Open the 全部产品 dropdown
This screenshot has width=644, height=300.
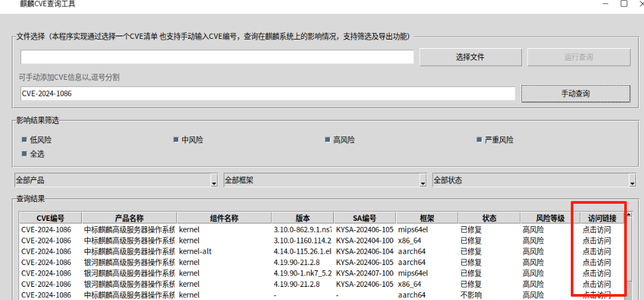(116, 180)
